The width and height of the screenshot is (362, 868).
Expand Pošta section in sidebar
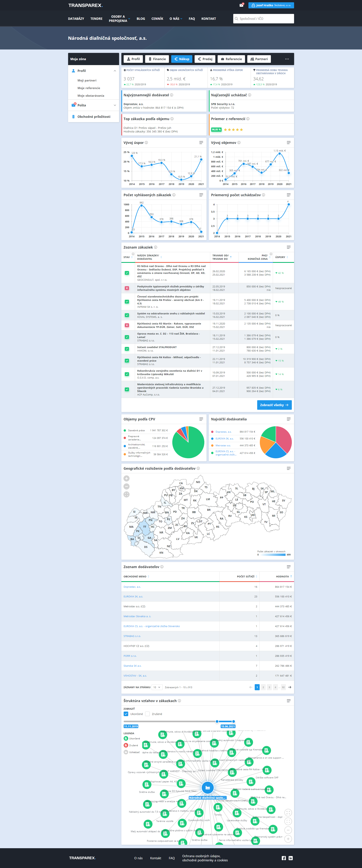(115, 105)
